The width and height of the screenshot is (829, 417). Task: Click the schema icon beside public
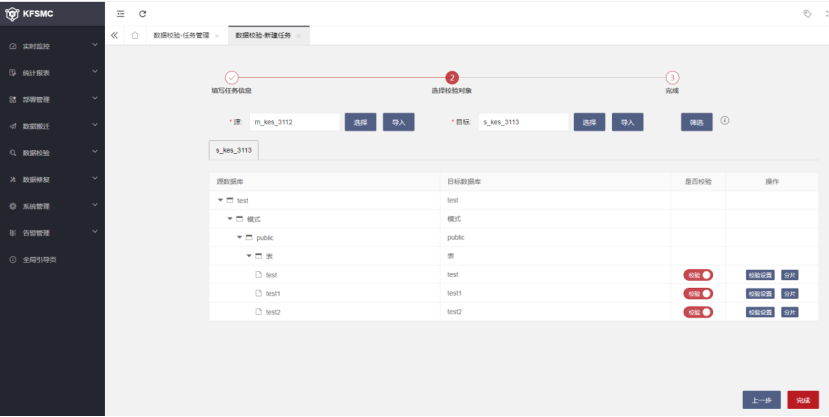(x=249, y=237)
